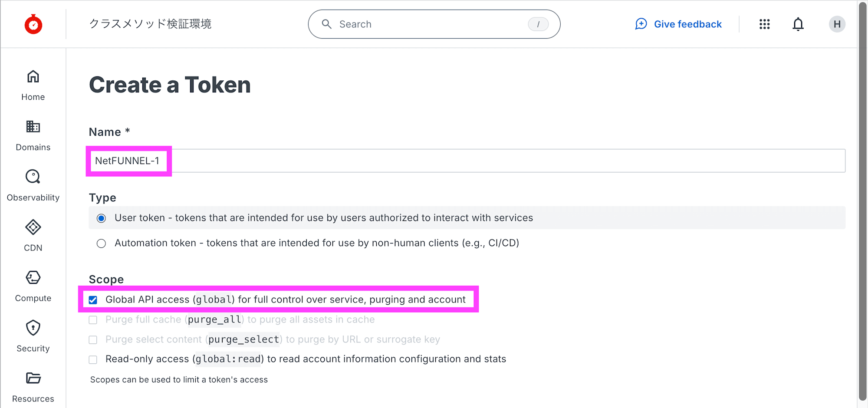Focus the token Name input field
Screen dimensions: 868x408
(477, 161)
